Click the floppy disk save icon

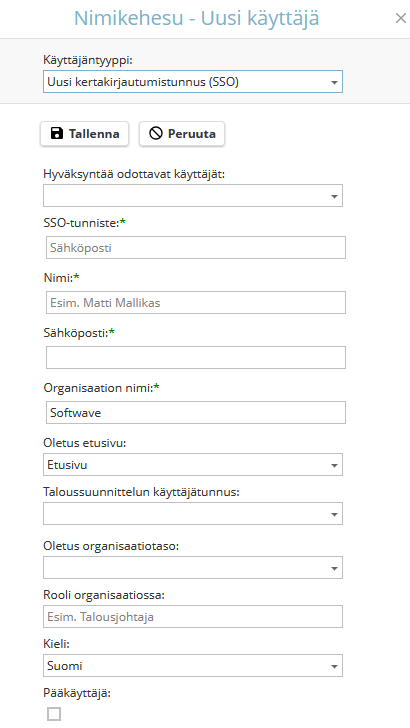tap(57, 134)
